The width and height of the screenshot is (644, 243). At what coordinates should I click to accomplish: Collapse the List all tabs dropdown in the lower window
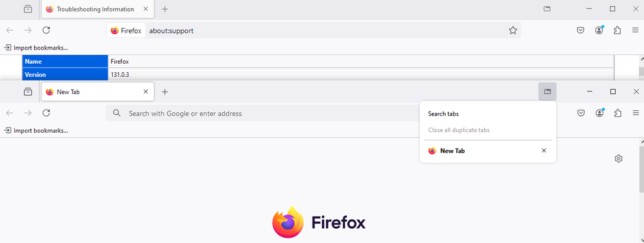point(547,92)
